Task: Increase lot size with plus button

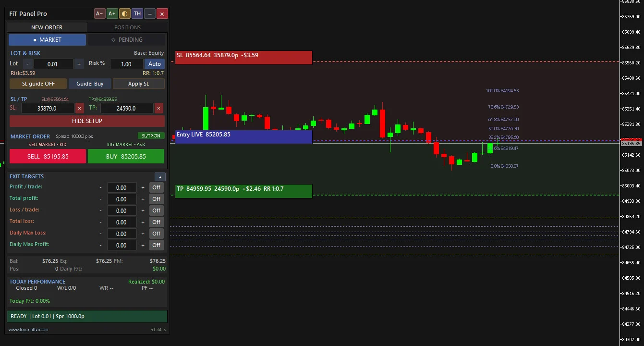Action: 79,64
